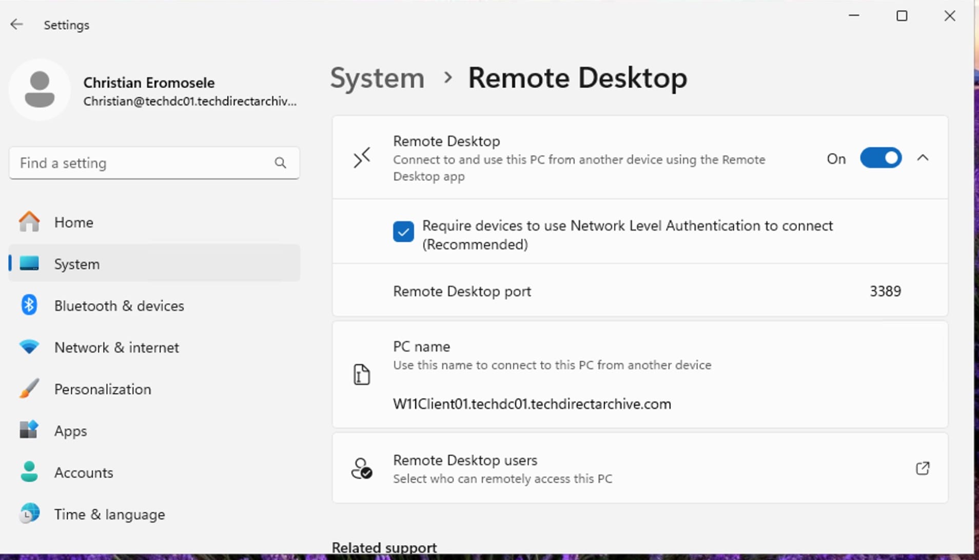Click the Time & language clock icon

pyautogui.click(x=29, y=513)
